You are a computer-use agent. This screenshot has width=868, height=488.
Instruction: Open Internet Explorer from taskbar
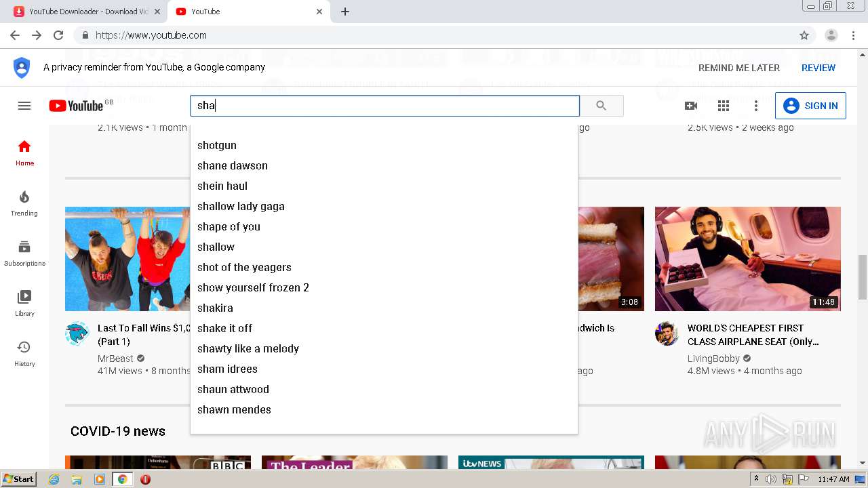tap(54, 479)
